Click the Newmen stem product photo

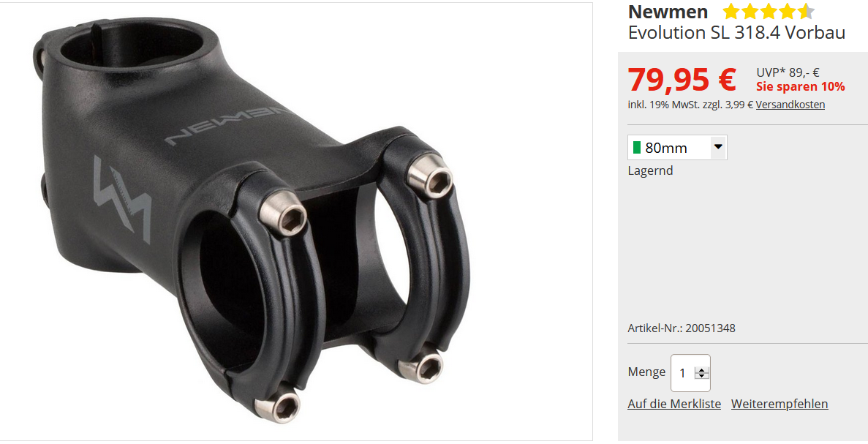[x=296, y=222]
